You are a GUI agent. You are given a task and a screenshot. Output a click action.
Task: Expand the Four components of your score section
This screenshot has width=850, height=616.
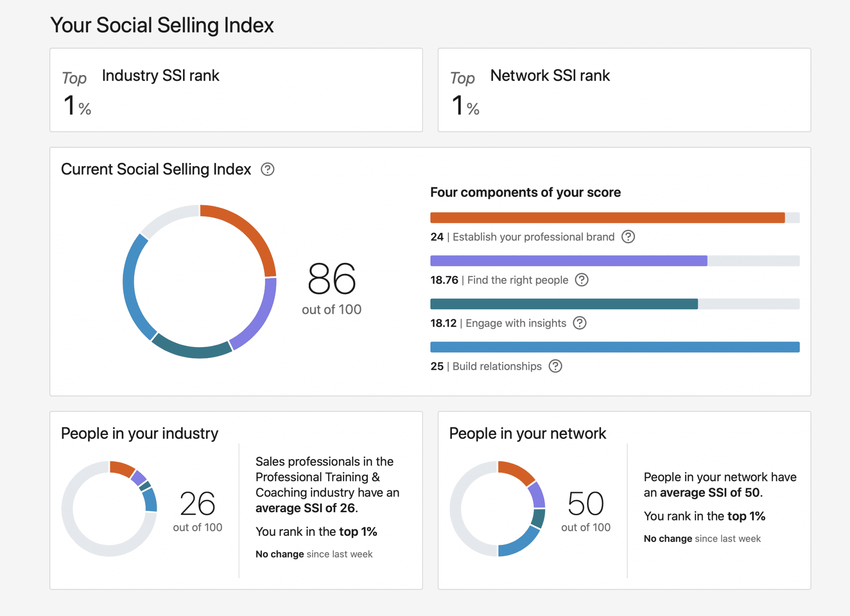click(x=525, y=192)
